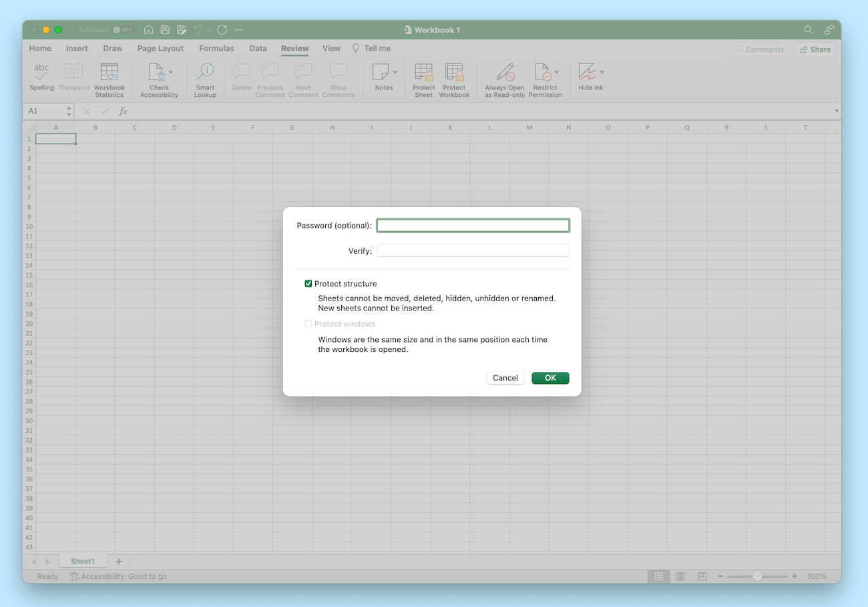Image resolution: width=868 pixels, height=607 pixels.
Task: Open the View tab
Action: click(331, 48)
